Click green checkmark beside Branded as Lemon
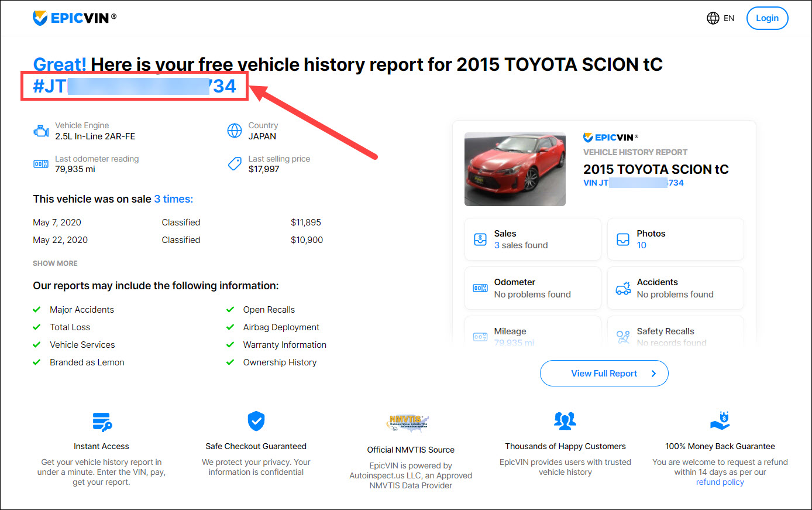 point(37,362)
